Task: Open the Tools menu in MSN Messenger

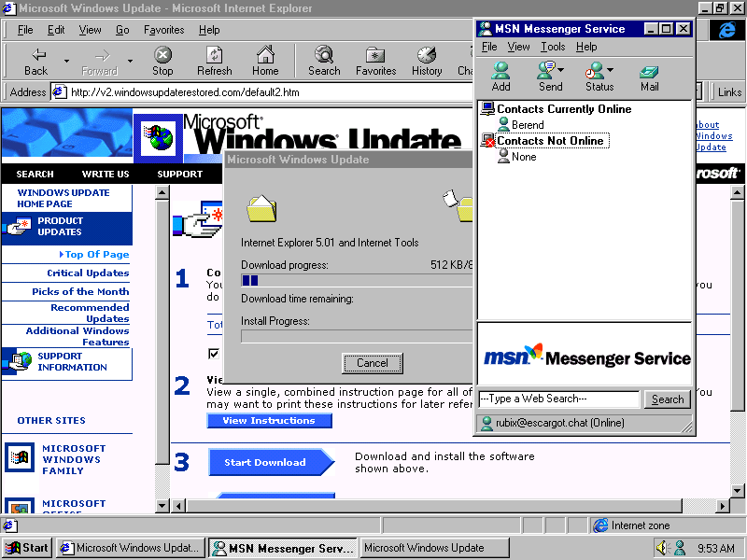Action: pos(553,47)
